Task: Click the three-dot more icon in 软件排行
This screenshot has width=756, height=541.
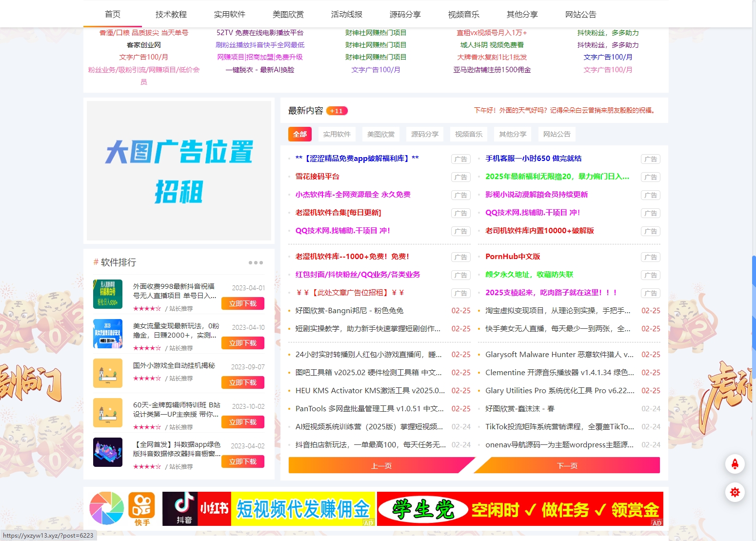Action: pyautogui.click(x=256, y=262)
